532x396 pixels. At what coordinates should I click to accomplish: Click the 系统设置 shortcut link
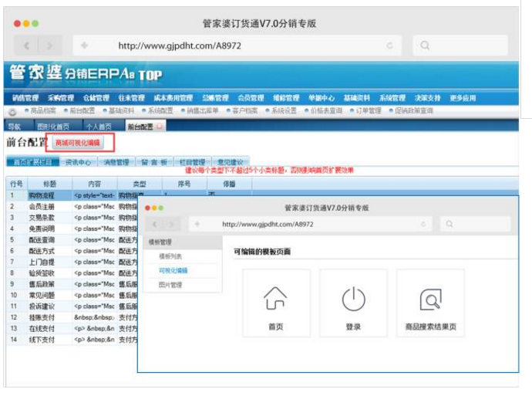[x=284, y=110]
